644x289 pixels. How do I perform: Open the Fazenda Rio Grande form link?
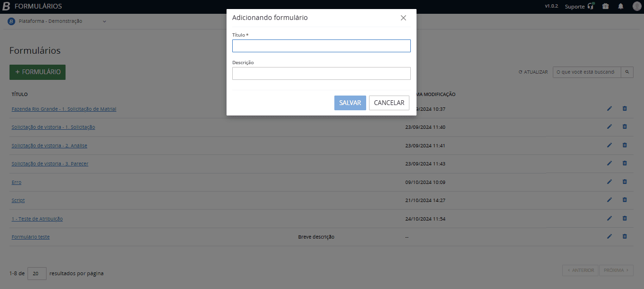tap(64, 109)
